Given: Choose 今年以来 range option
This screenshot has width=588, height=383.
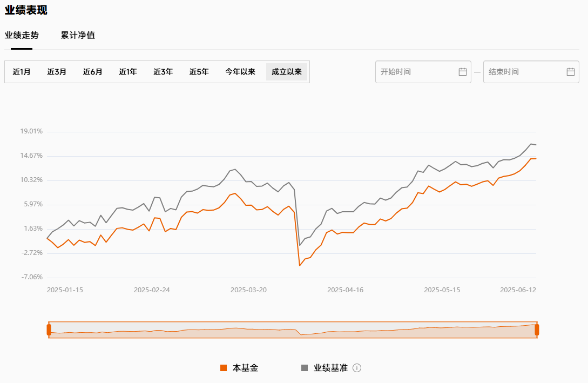Looking at the screenshot, I should pyautogui.click(x=240, y=72).
